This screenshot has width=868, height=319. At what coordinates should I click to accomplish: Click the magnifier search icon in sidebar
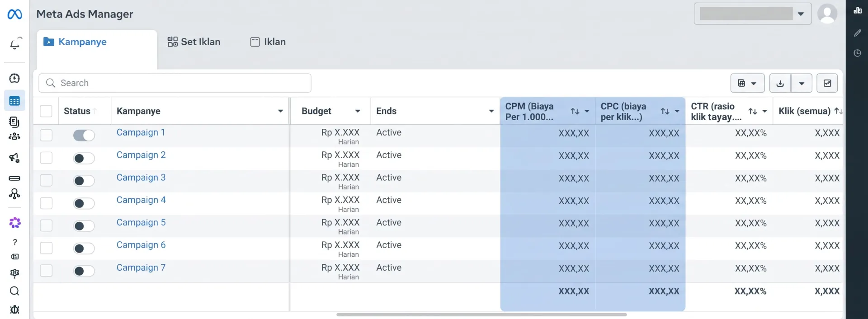[x=14, y=291]
